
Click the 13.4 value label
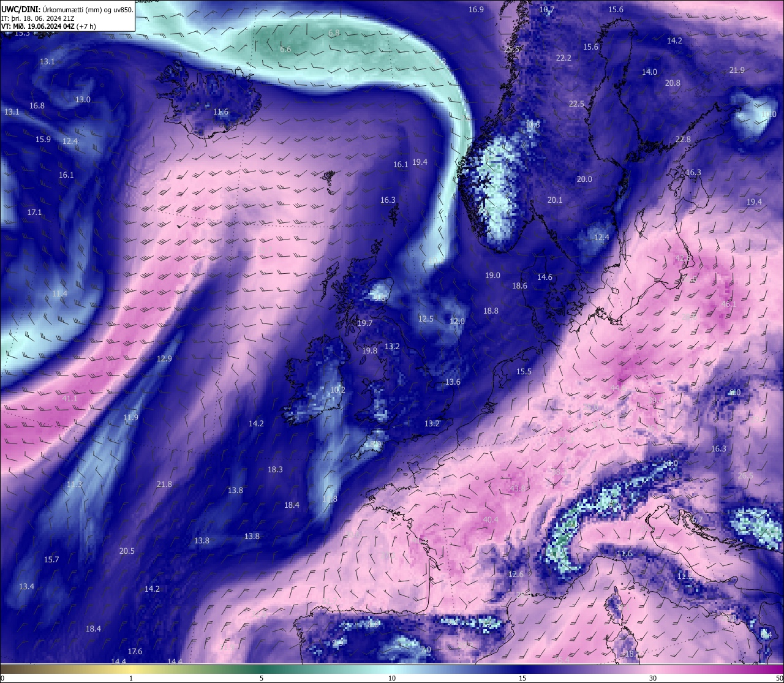(x=26, y=586)
